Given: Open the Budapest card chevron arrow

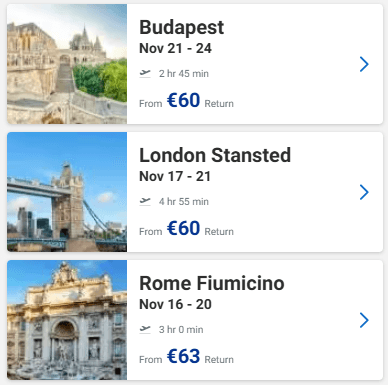Looking at the screenshot, I should 364,64.
